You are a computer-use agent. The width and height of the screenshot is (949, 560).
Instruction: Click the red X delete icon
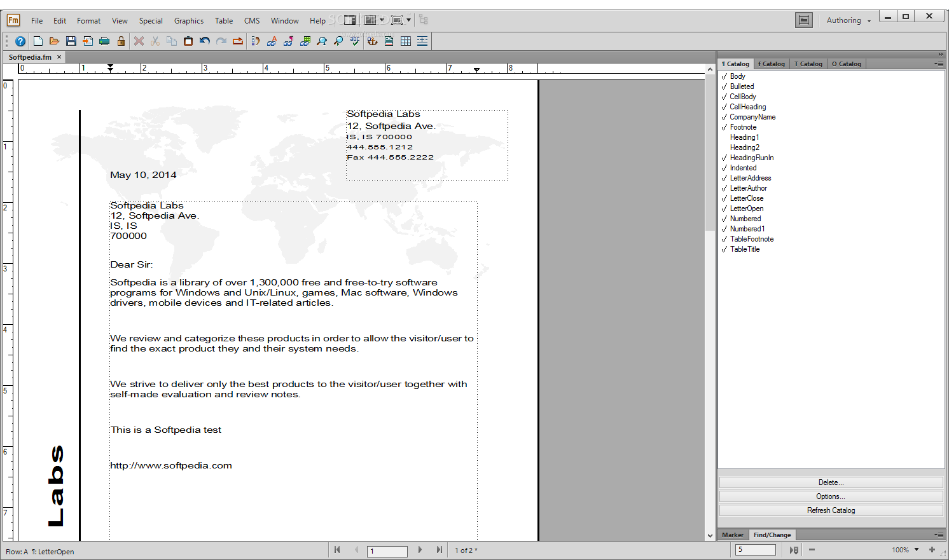pyautogui.click(x=139, y=41)
